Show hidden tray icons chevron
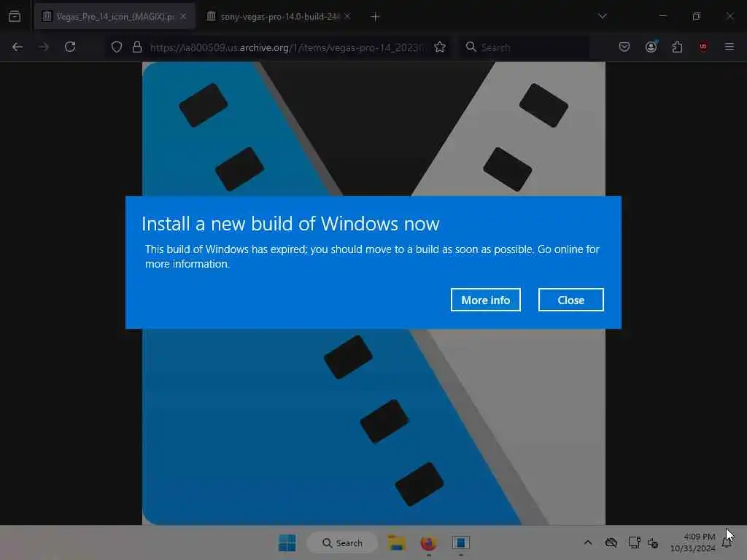This screenshot has width=747, height=560. 588,542
